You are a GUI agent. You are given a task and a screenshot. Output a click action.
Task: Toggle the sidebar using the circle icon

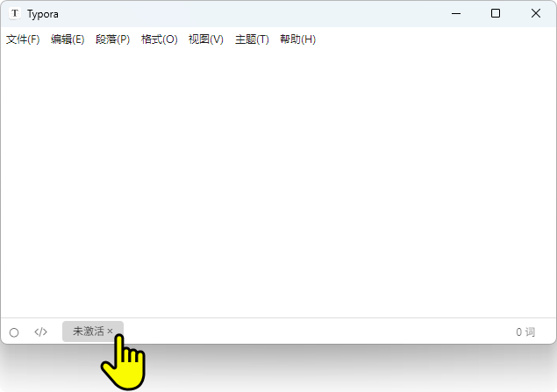click(14, 332)
